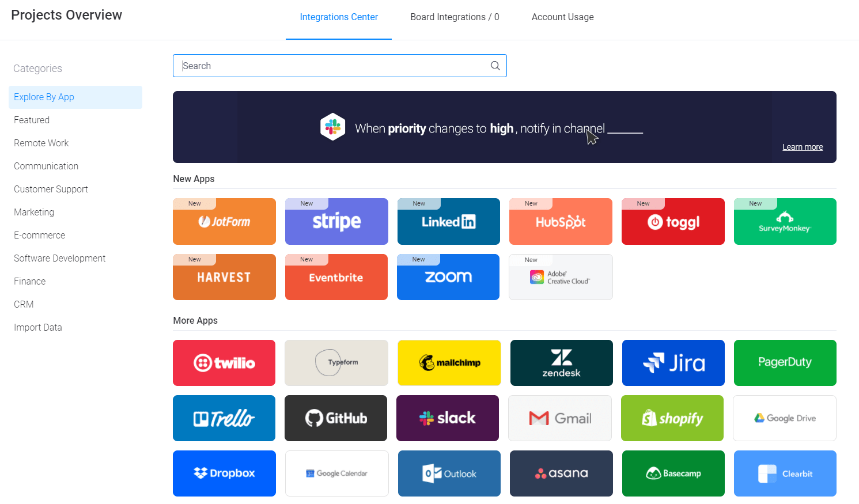This screenshot has height=504, width=859.
Task: Open the Shopify integration tile
Action: point(672,418)
